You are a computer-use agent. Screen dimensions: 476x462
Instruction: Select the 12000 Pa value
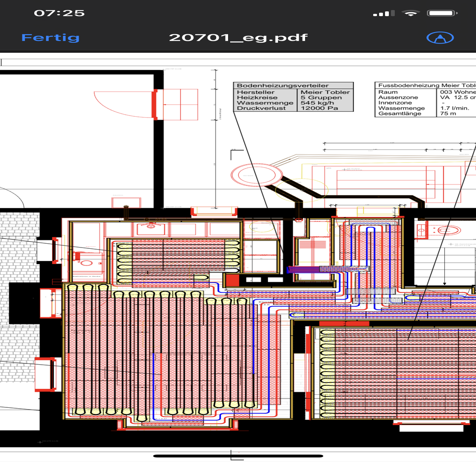tap(319, 108)
